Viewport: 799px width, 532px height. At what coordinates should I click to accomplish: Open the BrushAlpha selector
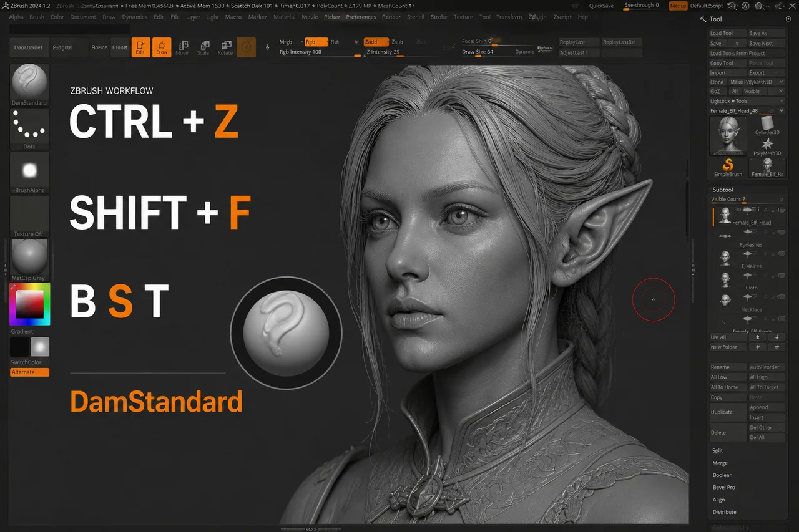[29, 173]
